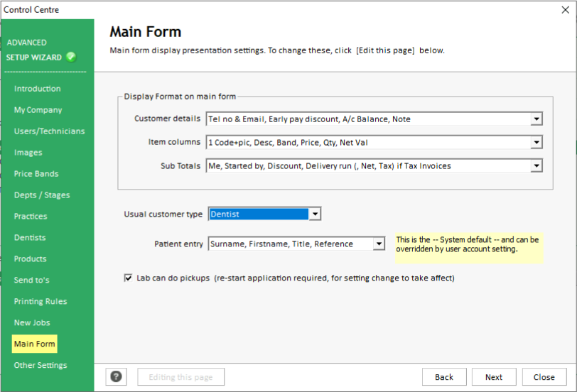The width and height of the screenshot is (577, 392).
Task: Open the Users/Technicians page
Action: coord(49,131)
